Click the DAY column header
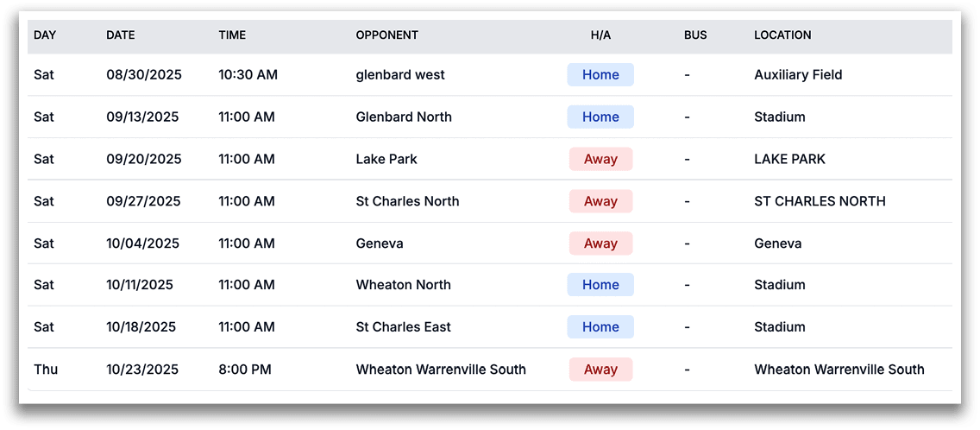This screenshot has width=980, height=430. coord(44,35)
